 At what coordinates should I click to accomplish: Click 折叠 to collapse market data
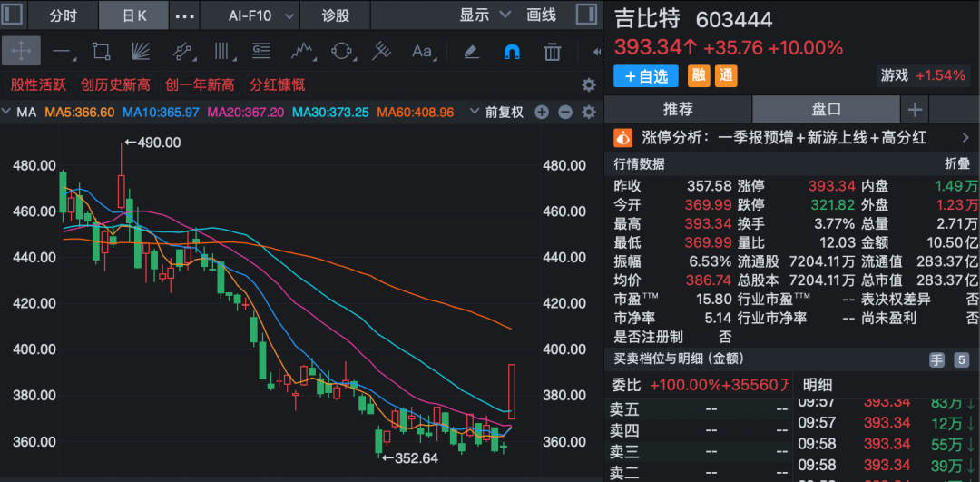(x=957, y=164)
